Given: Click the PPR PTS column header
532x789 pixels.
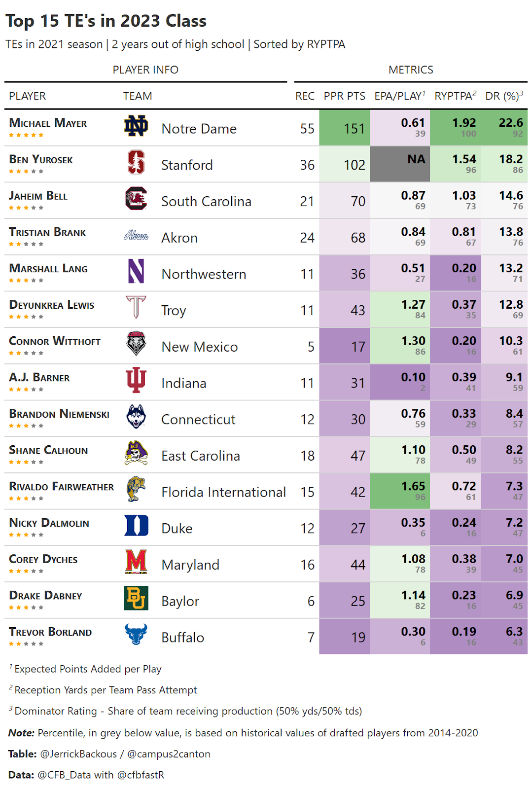Looking at the screenshot, I should [x=344, y=96].
